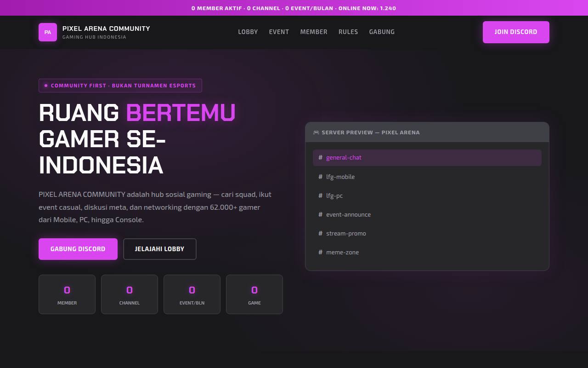This screenshot has width=588, height=368.
Task: Open the Member nav section
Action: (x=314, y=32)
